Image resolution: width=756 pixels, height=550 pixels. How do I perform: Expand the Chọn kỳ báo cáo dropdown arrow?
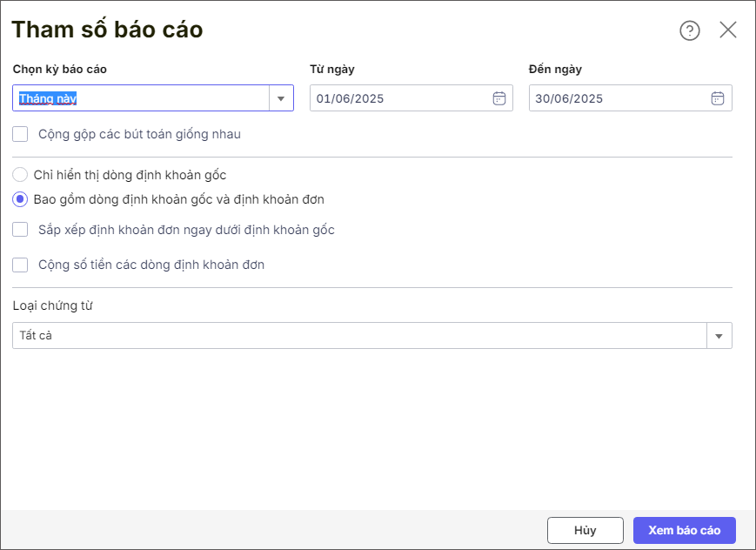tap(281, 98)
